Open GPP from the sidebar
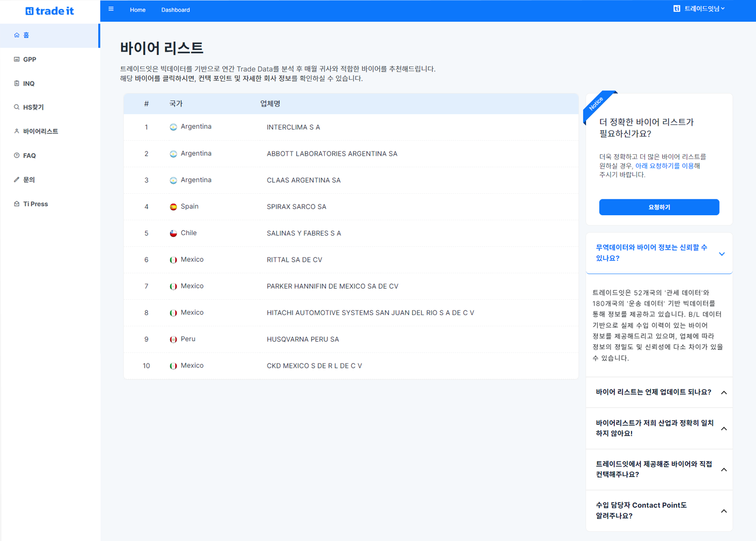Image resolution: width=756 pixels, height=541 pixels. tap(30, 59)
